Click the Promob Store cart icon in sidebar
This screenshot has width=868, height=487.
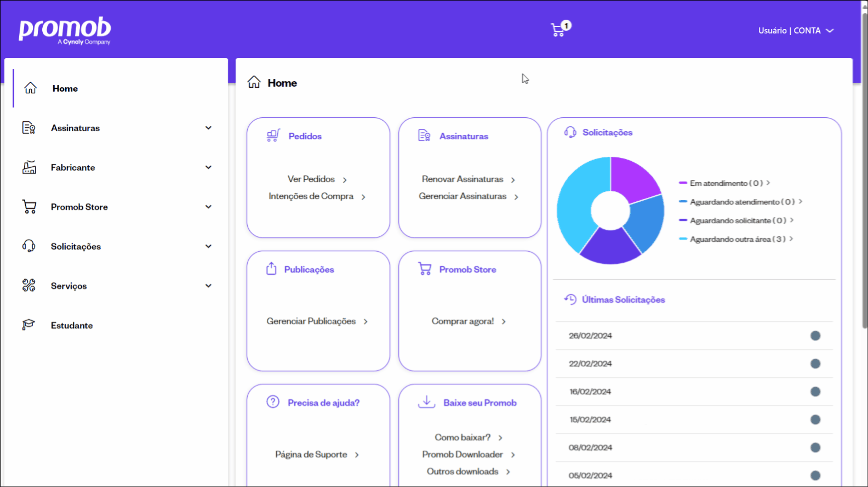[29, 207]
